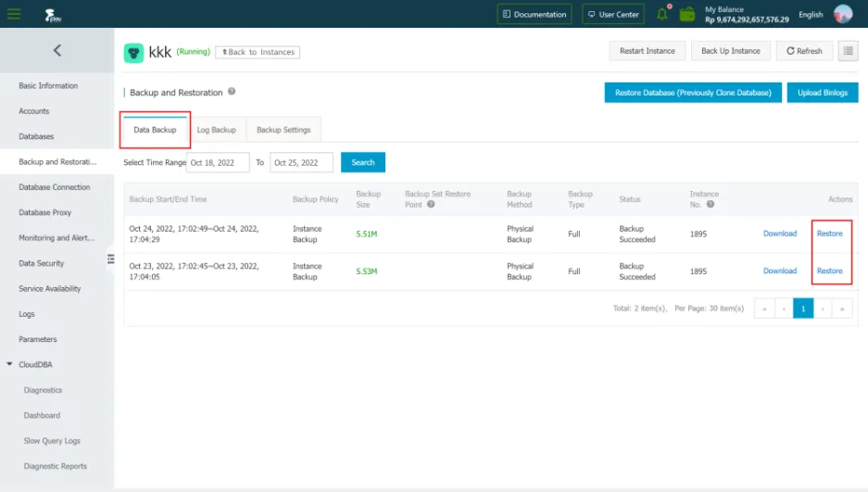This screenshot has width=868, height=492.
Task: Open Service Availability in sidebar
Action: point(49,289)
